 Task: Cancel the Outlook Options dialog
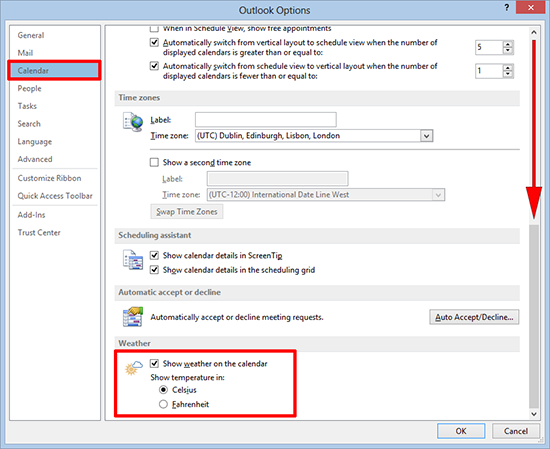click(x=516, y=431)
